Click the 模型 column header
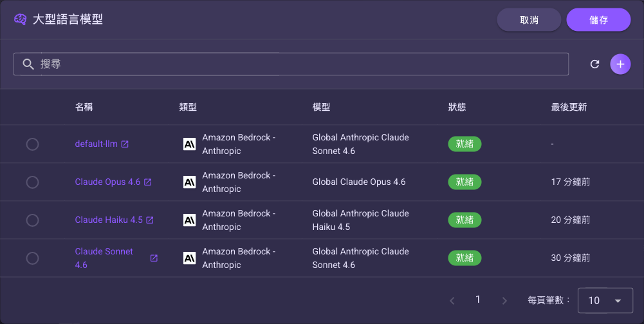 [x=321, y=108]
